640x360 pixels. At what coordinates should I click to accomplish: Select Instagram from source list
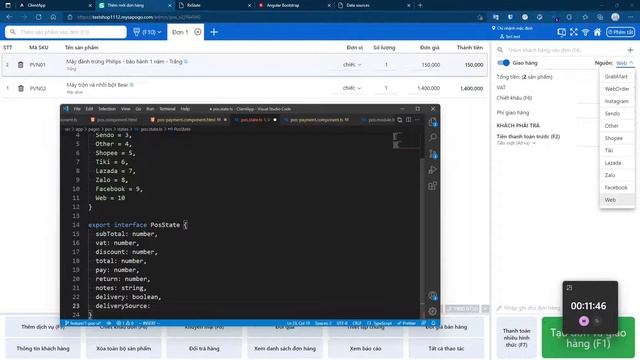(617, 101)
